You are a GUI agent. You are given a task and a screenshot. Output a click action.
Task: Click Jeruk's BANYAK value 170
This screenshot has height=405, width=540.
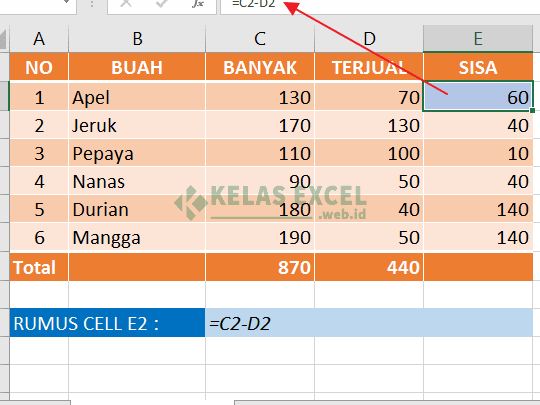[260, 125]
